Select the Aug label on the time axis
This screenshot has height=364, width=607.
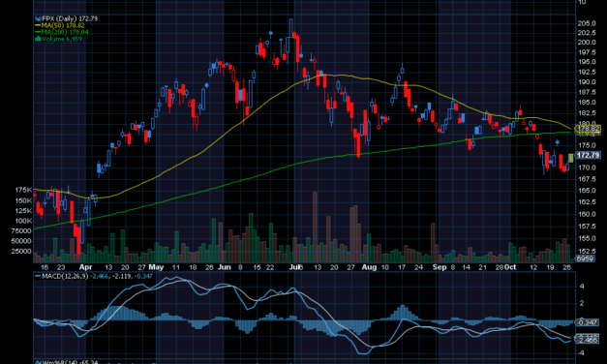click(x=369, y=267)
